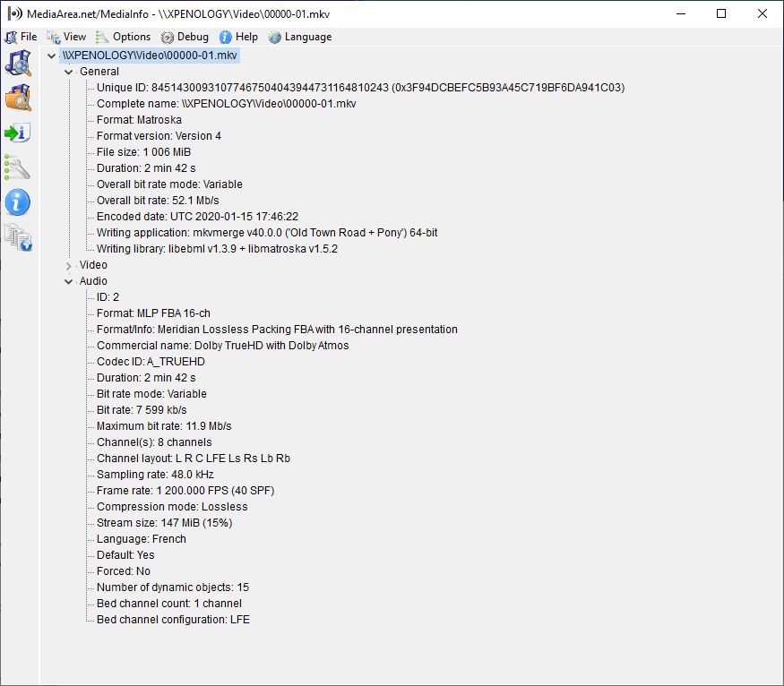The image size is (784, 686).
Task: Select the Complete name row
Action: (x=227, y=103)
